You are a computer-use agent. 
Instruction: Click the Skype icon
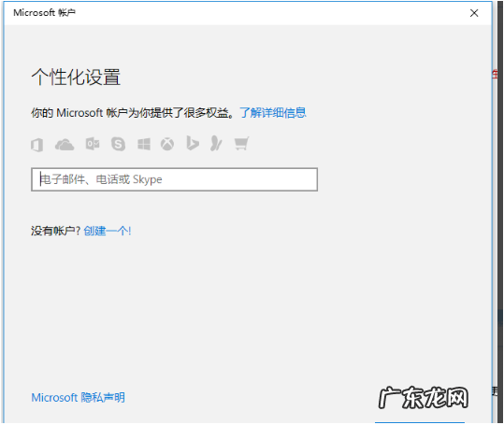118,144
